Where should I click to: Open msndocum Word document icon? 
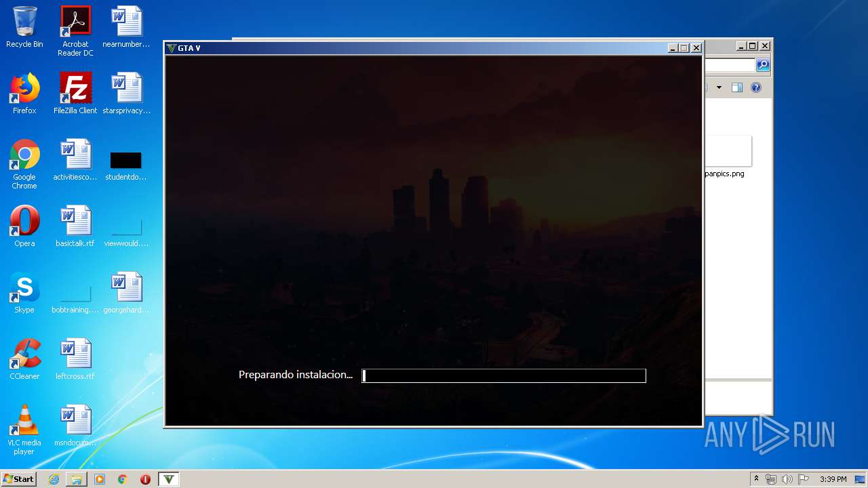click(x=75, y=426)
